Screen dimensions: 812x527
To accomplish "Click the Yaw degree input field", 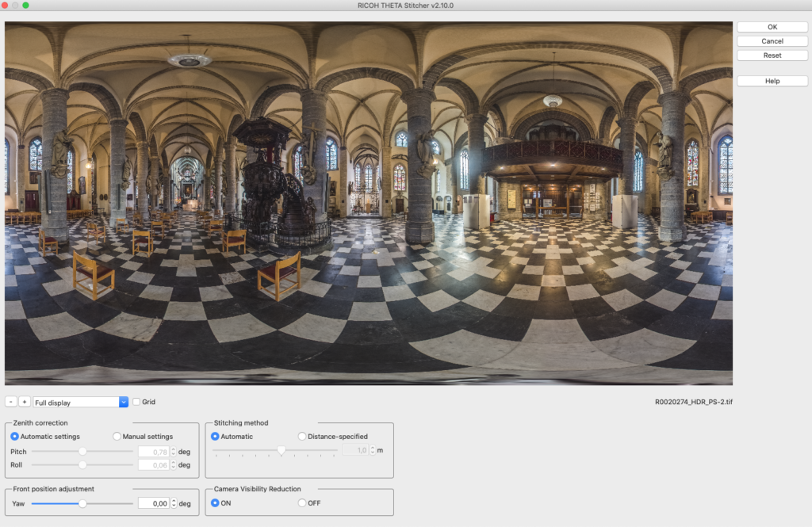I will click(154, 503).
